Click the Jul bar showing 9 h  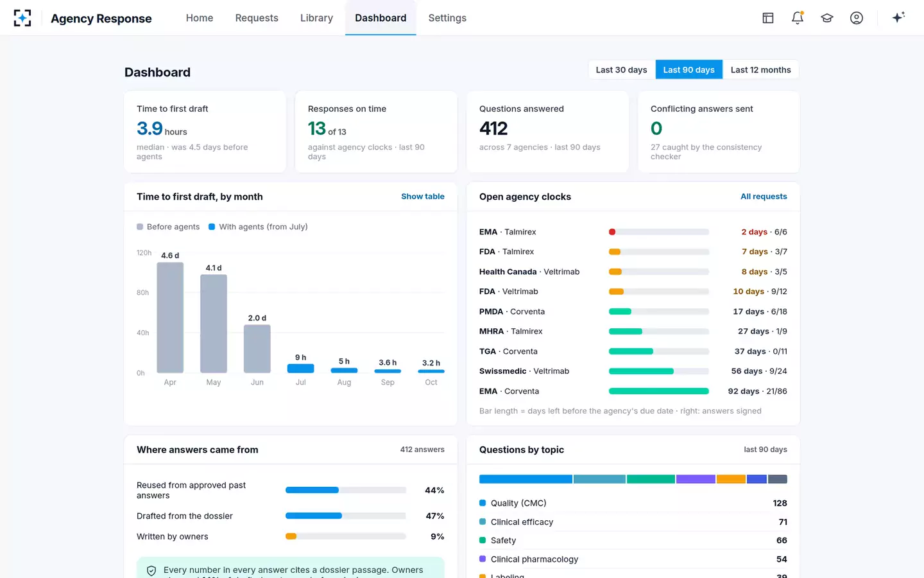point(300,369)
